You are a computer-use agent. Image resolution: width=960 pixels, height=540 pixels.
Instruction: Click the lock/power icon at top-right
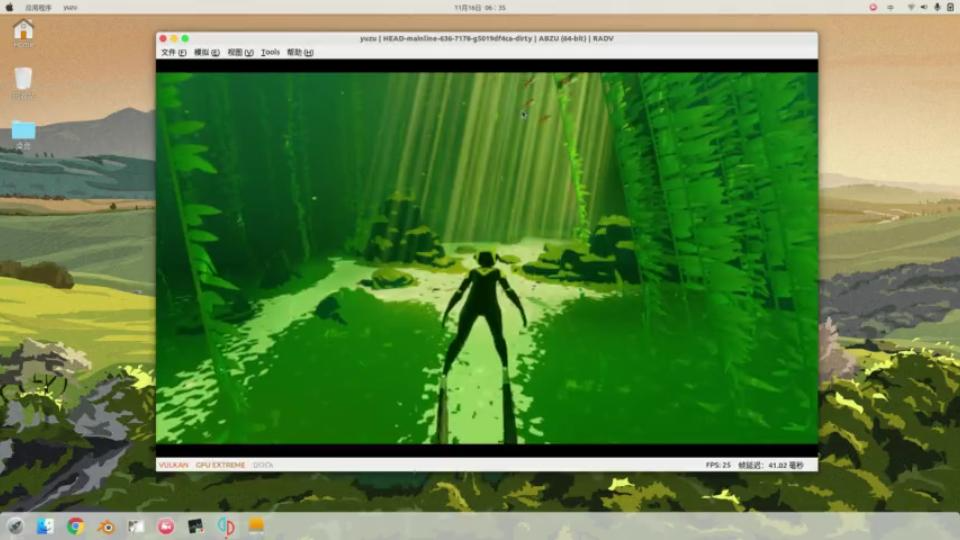tap(951, 7)
